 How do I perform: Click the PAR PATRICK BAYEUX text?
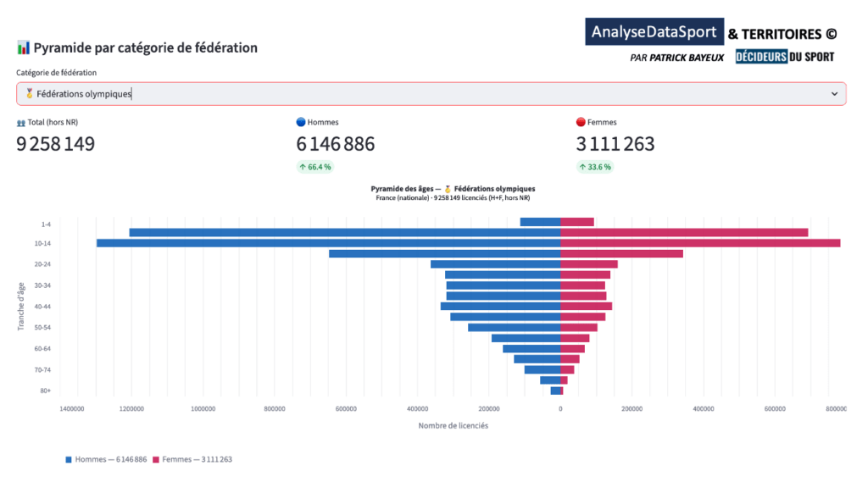675,58
